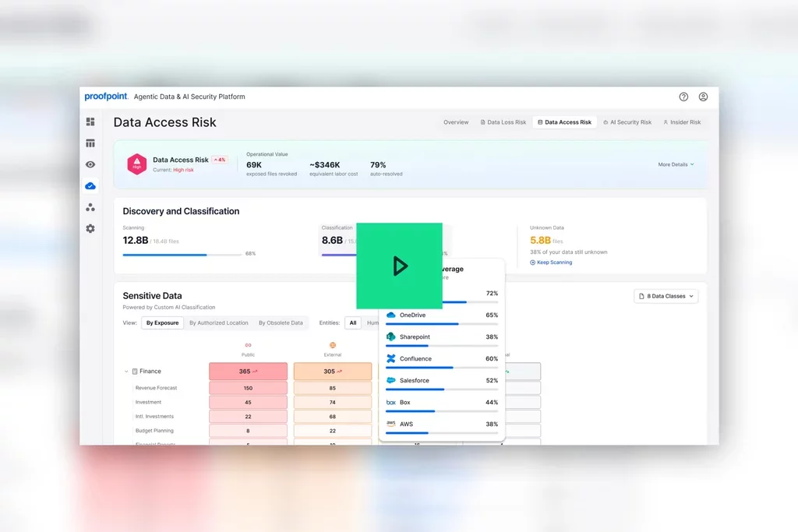The height and width of the screenshot is (532, 798).
Task: Select the Revenue Forecast row label
Action: point(156,388)
